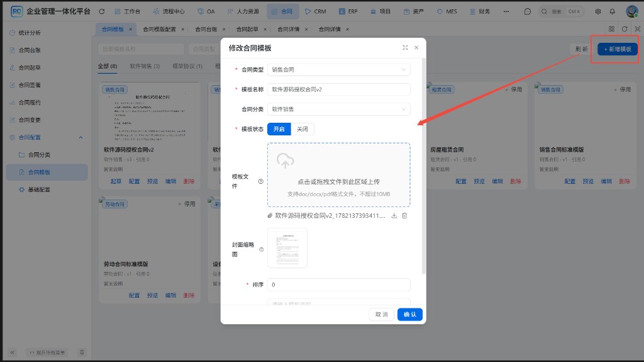The image size is (644, 362).
Task: Download the uploaded 软件源码授权合同v2 file
Action: pyautogui.click(x=394, y=215)
